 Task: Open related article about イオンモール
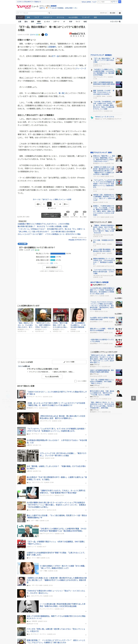[51, 229]
